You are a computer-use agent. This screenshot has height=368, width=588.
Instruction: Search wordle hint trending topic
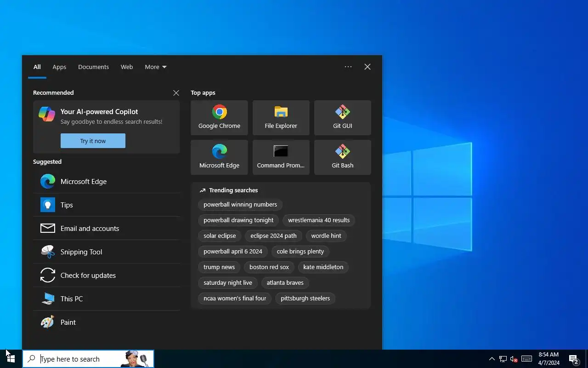326,236
